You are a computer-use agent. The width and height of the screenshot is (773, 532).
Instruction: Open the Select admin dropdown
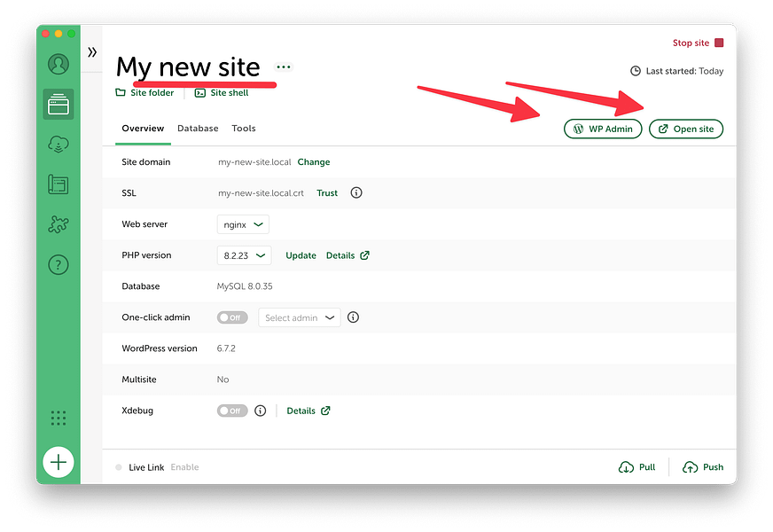(x=297, y=317)
